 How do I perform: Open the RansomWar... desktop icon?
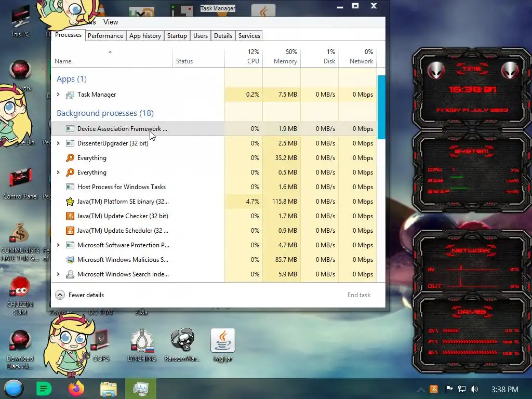click(182, 345)
